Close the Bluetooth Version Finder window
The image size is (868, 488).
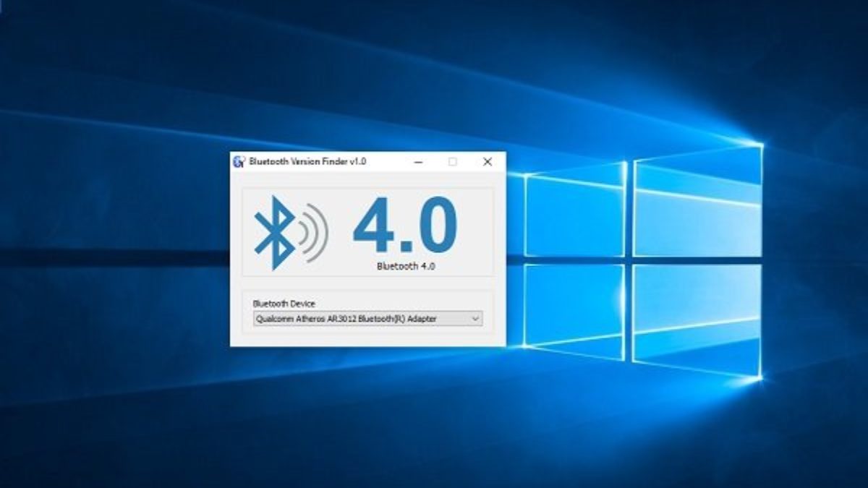click(488, 162)
